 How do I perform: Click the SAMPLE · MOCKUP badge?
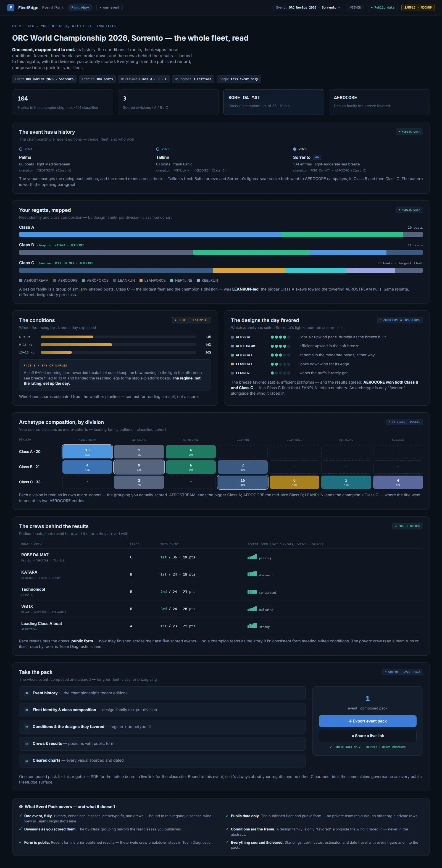coord(418,7)
